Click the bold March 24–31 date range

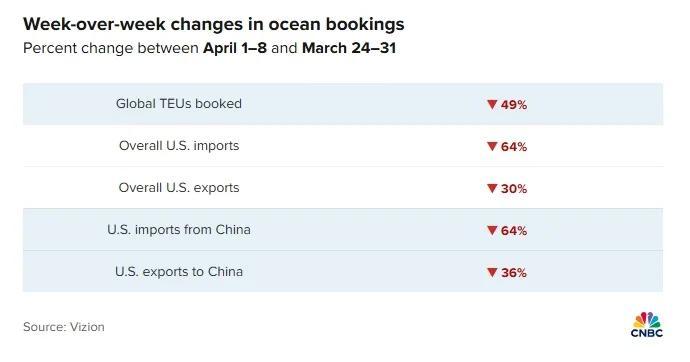click(349, 48)
